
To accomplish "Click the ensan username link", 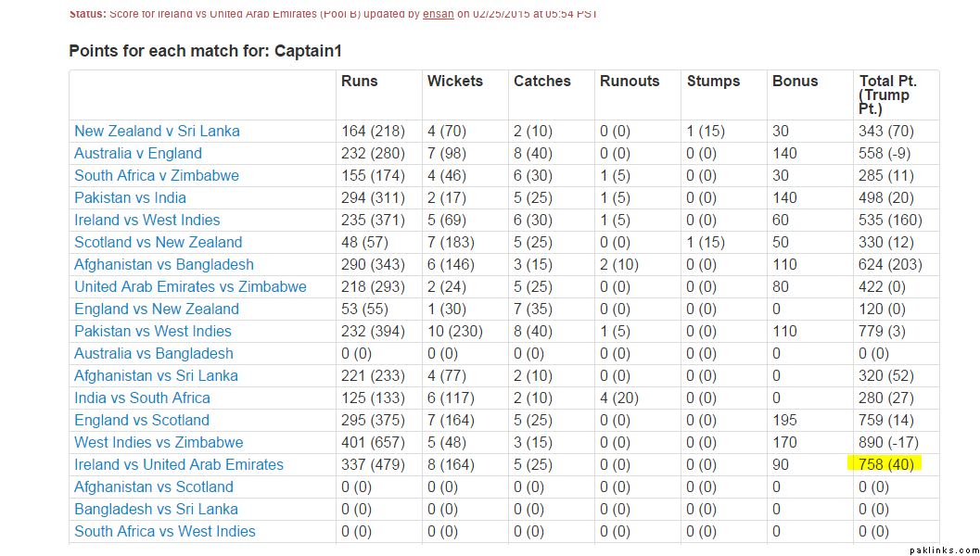I will click(439, 15).
